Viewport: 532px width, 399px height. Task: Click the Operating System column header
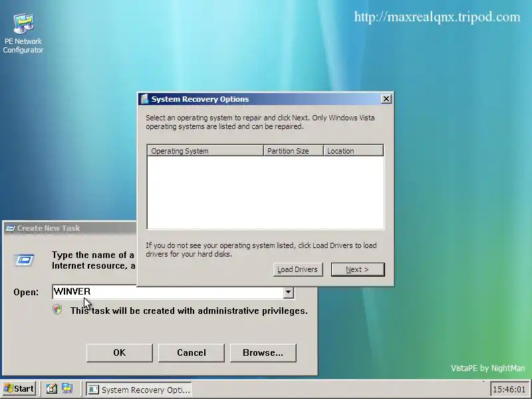(205, 151)
